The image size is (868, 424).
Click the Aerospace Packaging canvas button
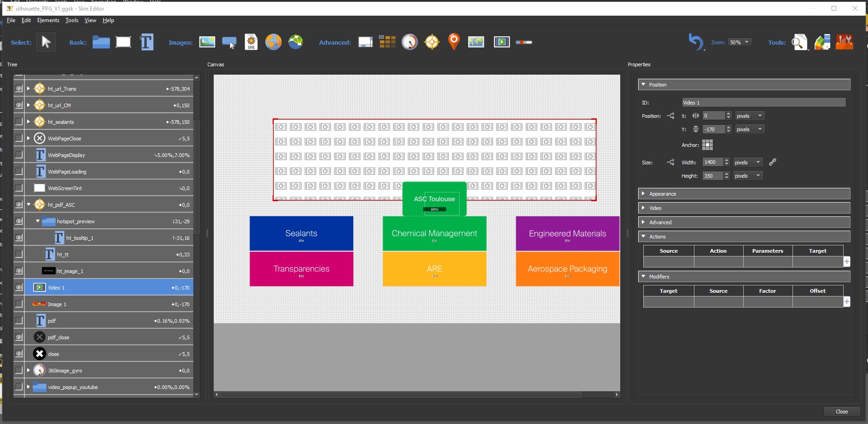tap(567, 269)
